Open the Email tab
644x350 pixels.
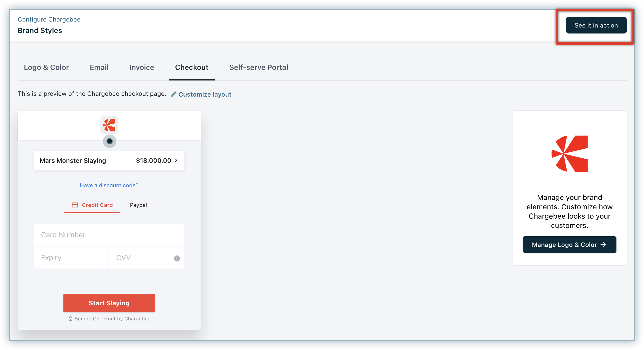(x=99, y=68)
